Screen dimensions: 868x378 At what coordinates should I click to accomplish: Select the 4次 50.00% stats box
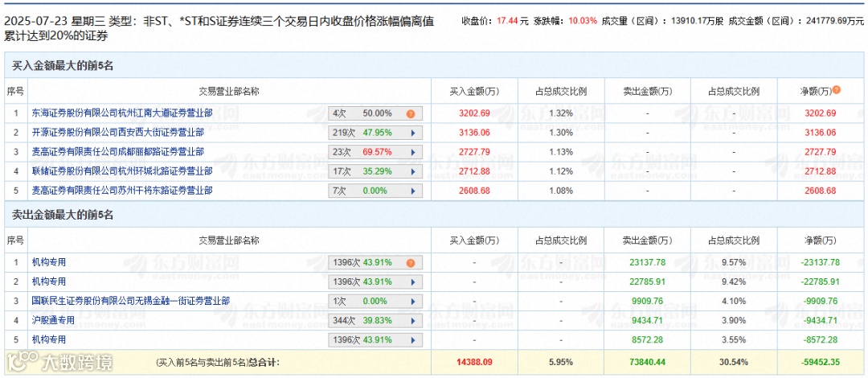(x=375, y=113)
